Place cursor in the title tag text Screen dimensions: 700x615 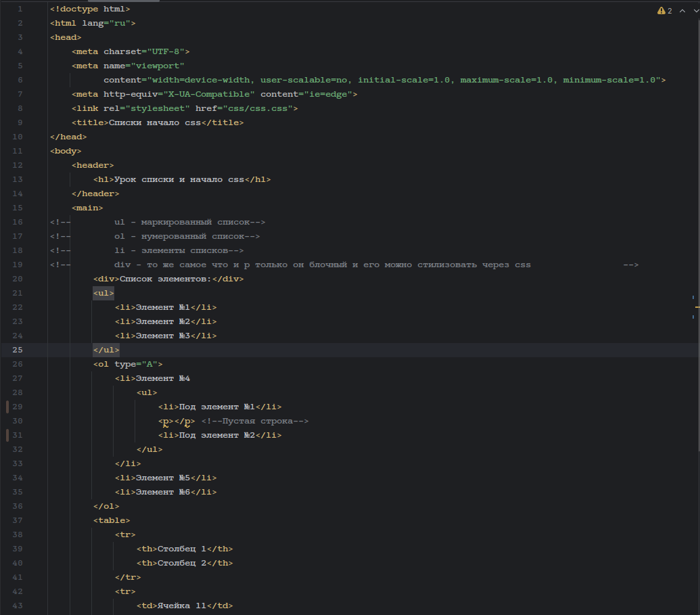(154, 122)
